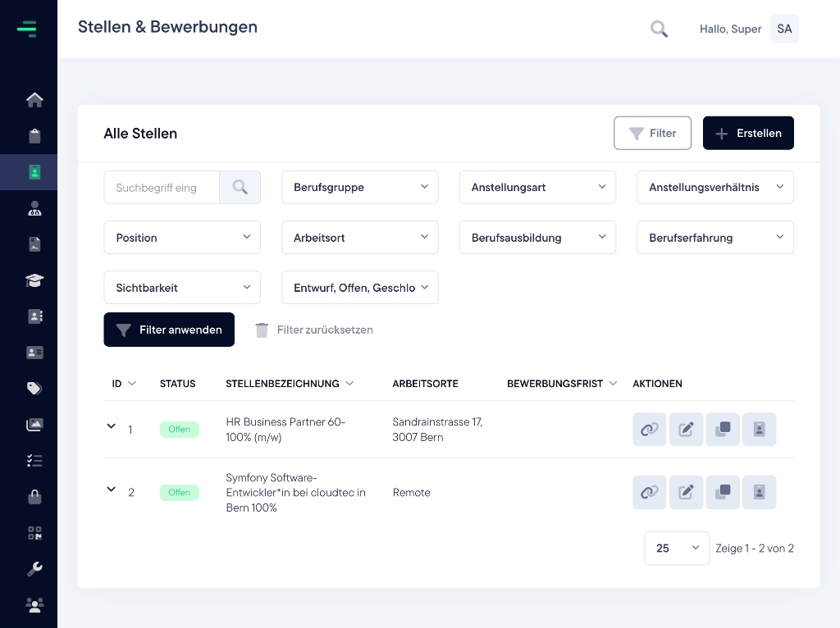840x628 pixels.
Task: Click the magnifier search icon in header
Action: [x=659, y=30]
